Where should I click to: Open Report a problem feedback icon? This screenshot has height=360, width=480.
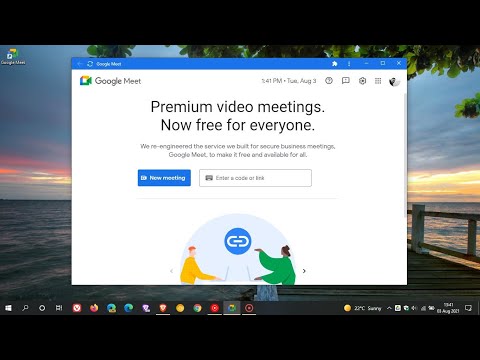[x=346, y=81]
